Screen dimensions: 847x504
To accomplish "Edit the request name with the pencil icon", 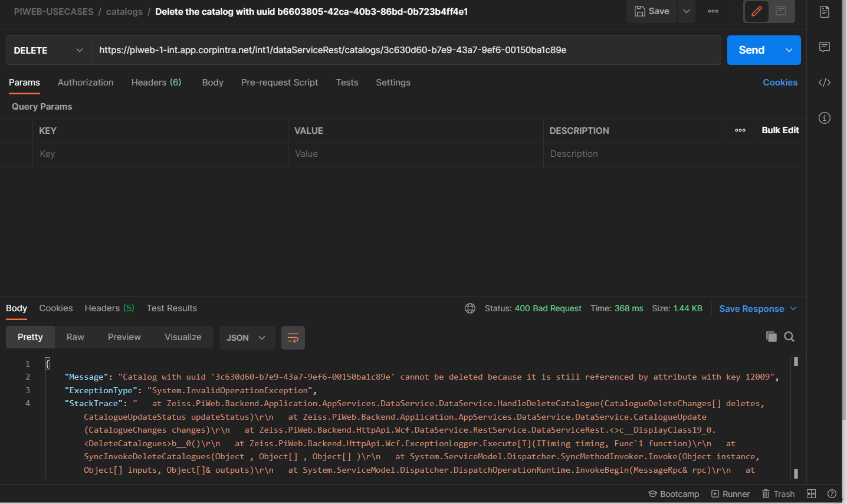I will (756, 11).
